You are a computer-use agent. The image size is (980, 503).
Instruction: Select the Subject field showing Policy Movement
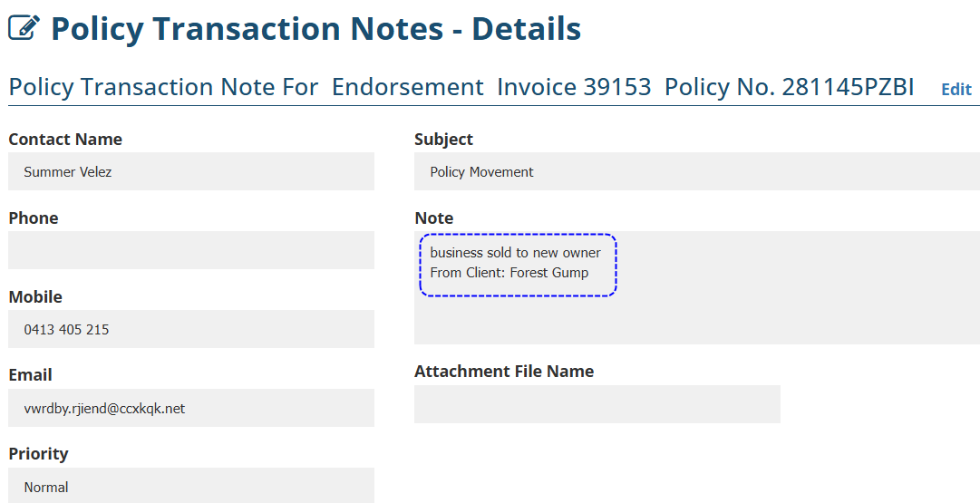click(x=696, y=171)
